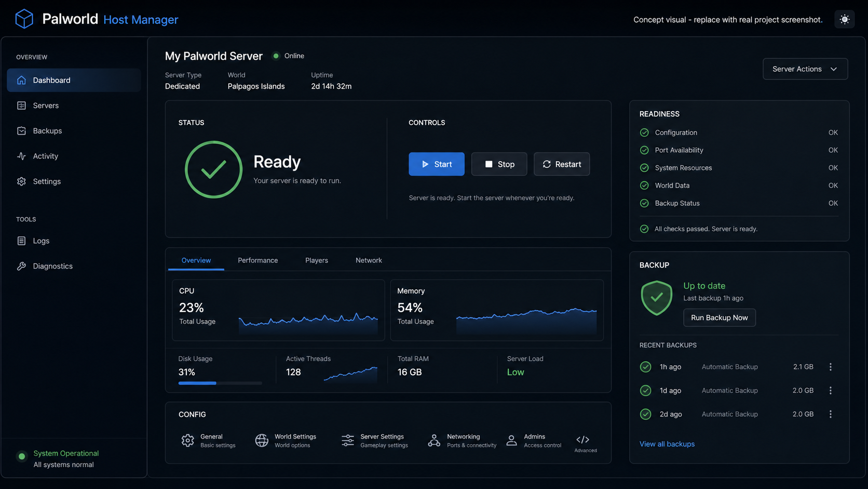Click the World Data check icon
This screenshot has width=868, height=489.
click(x=644, y=186)
